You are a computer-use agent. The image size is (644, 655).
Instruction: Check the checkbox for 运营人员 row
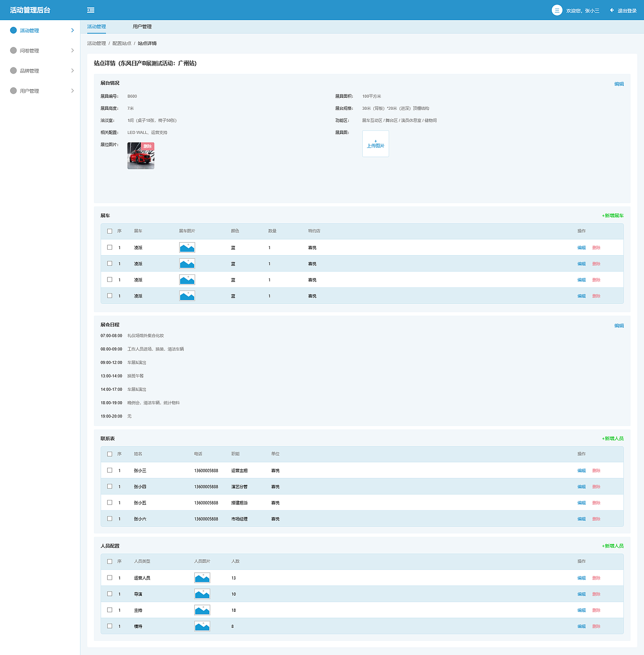click(x=110, y=578)
